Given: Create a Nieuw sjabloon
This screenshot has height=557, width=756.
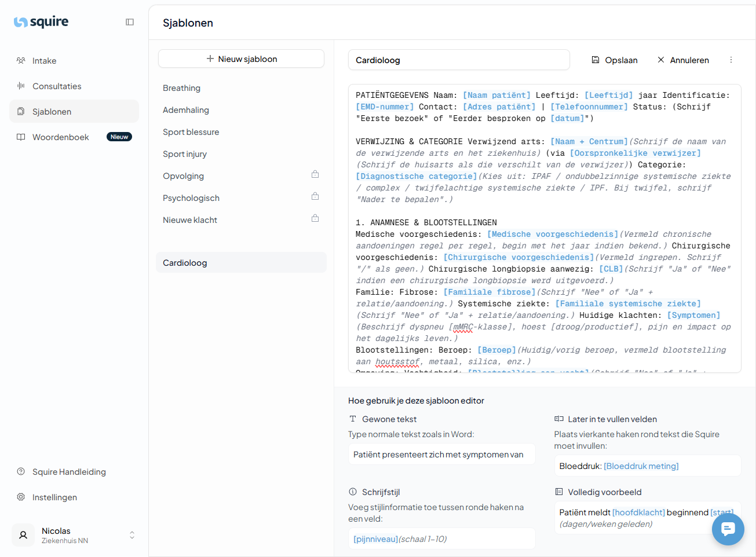Looking at the screenshot, I should tap(241, 59).
